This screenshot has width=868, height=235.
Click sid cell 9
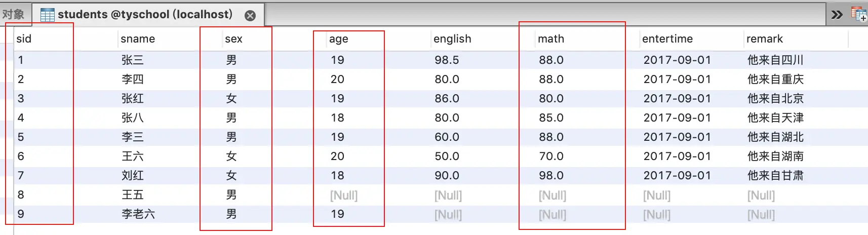21,214
